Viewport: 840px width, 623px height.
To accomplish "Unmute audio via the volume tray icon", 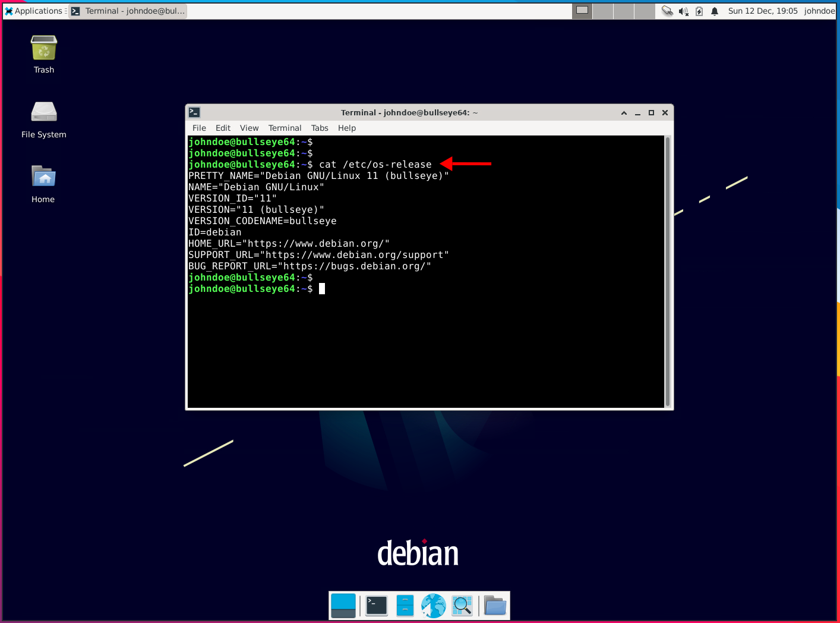I will (x=684, y=11).
